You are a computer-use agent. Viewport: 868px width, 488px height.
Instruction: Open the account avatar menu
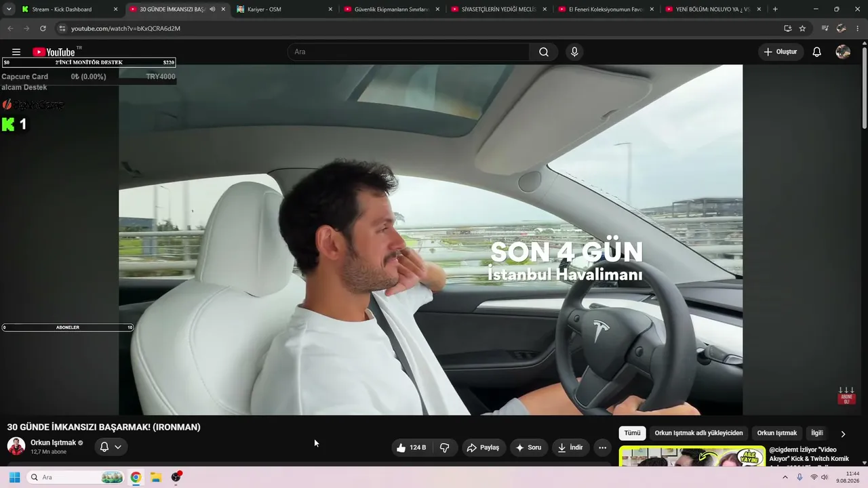point(843,52)
